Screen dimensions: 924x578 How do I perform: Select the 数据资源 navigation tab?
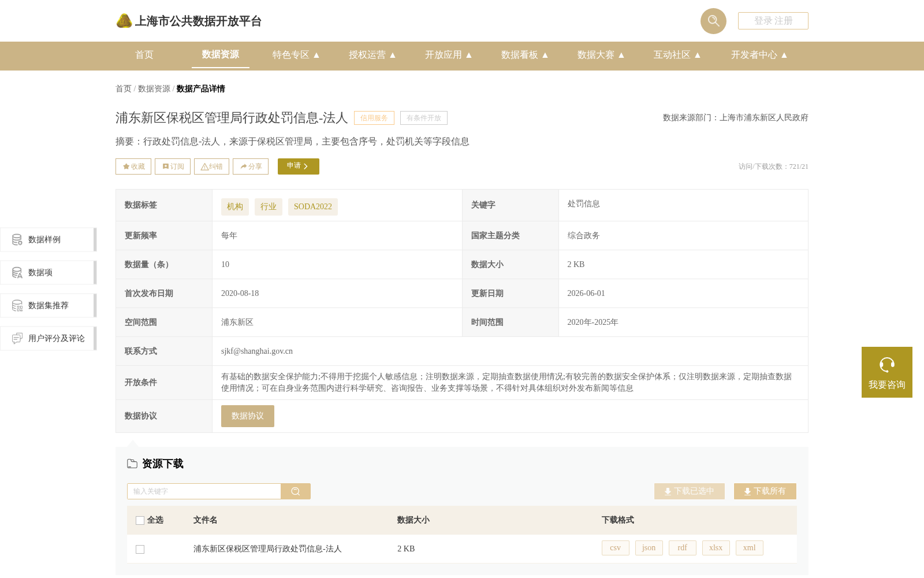click(221, 54)
